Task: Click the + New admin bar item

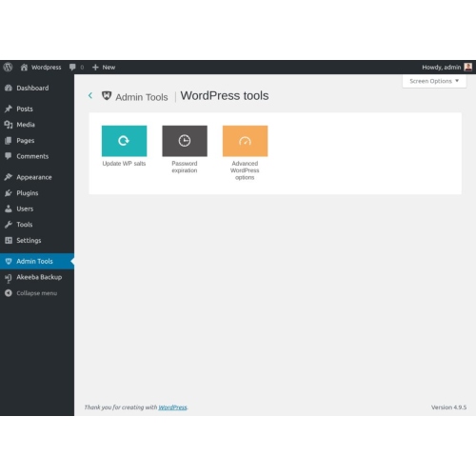Action: [104, 68]
